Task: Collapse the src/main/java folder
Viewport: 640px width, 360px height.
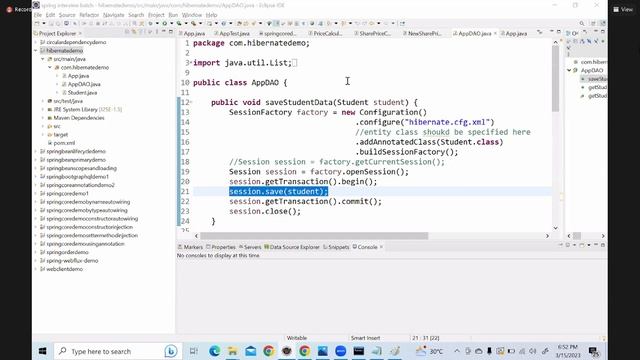Action: [x=43, y=59]
